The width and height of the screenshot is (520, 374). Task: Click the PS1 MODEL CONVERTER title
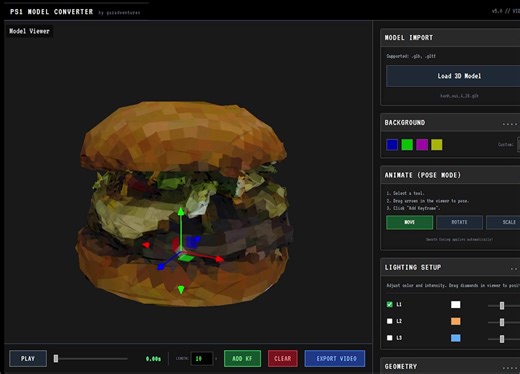click(52, 12)
